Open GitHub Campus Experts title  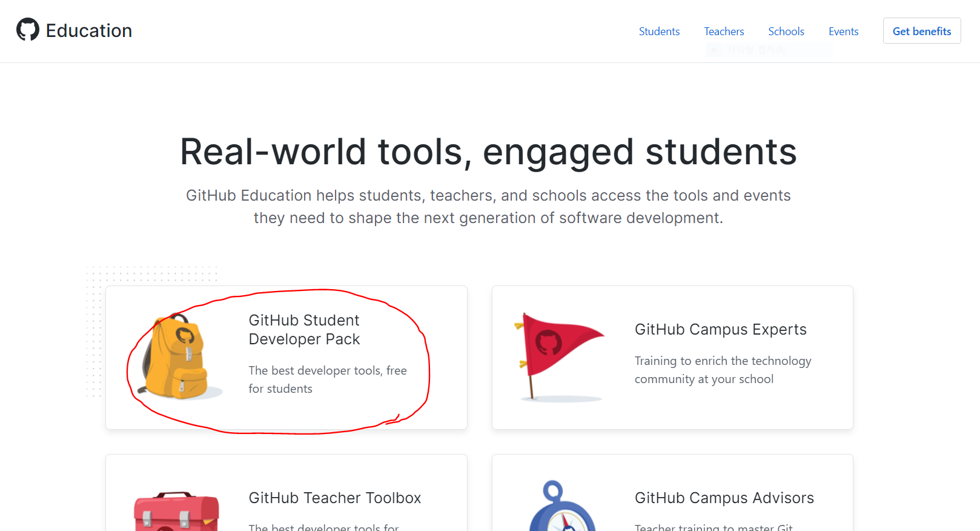[x=721, y=329]
